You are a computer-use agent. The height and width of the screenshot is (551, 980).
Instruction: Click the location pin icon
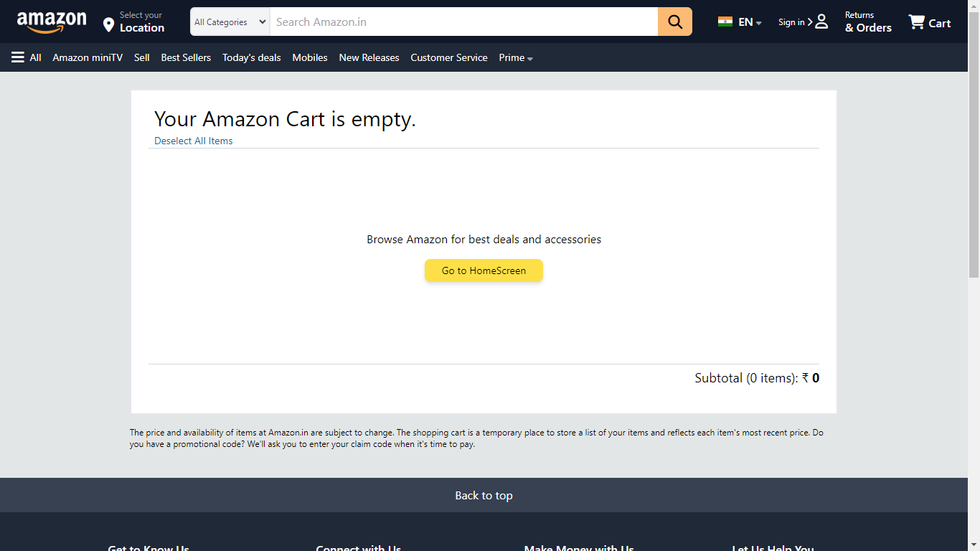(108, 25)
